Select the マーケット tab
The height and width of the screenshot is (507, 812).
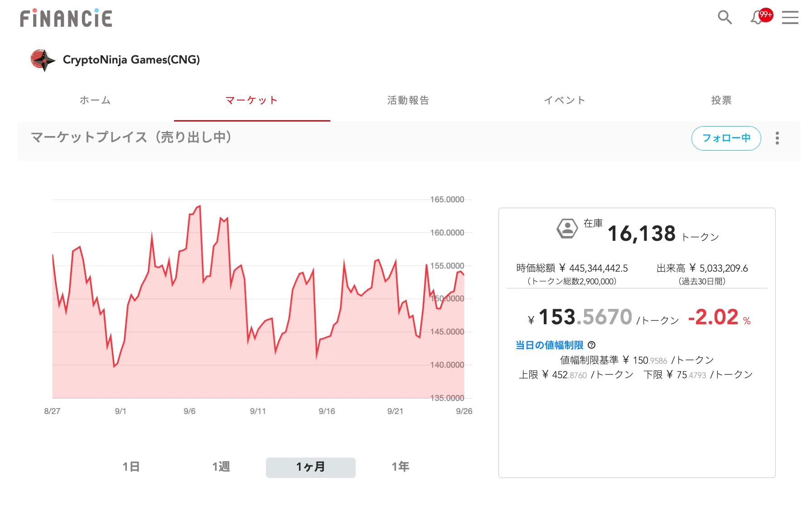point(252,100)
